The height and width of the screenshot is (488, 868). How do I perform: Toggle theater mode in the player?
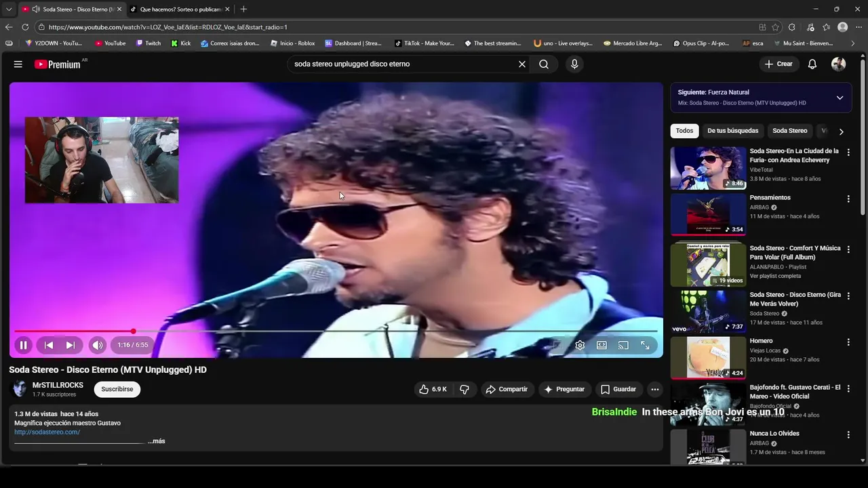click(x=601, y=345)
